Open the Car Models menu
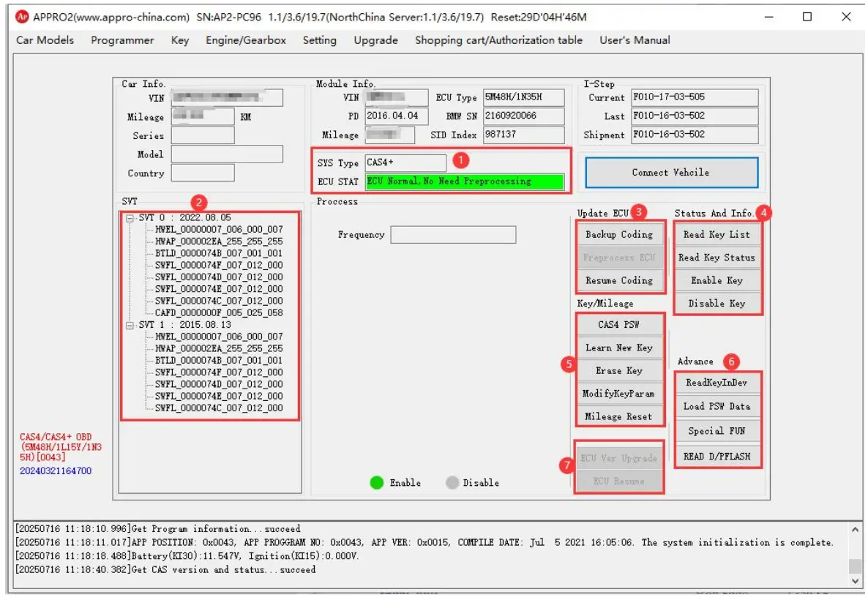The height and width of the screenshot is (600, 868). [45, 40]
